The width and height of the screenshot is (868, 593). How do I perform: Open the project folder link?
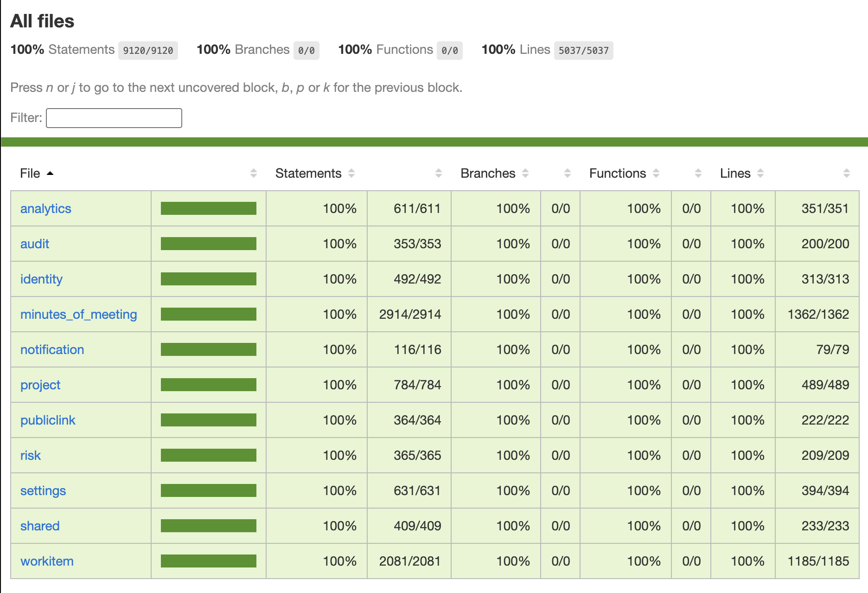[x=40, y=385]
